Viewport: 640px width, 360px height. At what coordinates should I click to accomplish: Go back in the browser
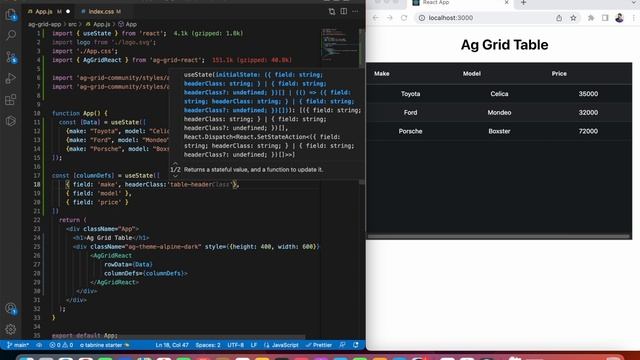pos(376,18)
